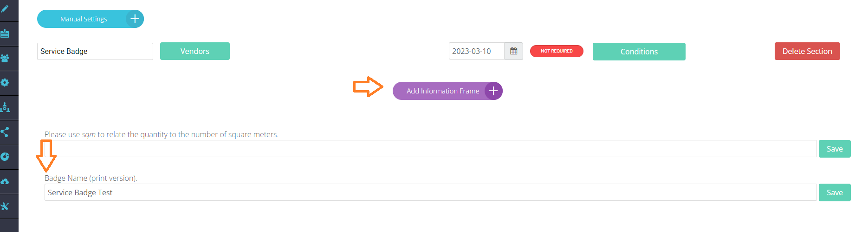Image resolution: width=868 pixels, height=232 pixels.
Task: Open the wrench tools sidebar icon
Action: point(5,206)
